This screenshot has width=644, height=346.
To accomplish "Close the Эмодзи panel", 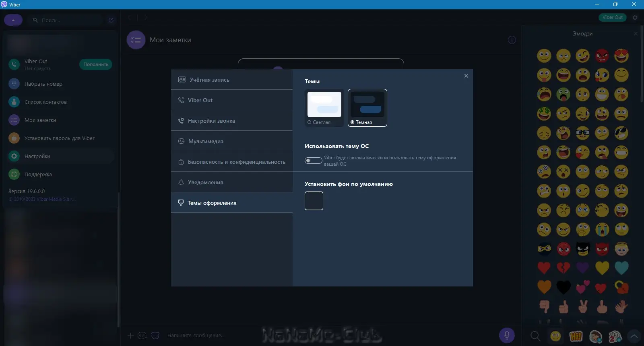I will pyautogui.click(x=636, y=33).
